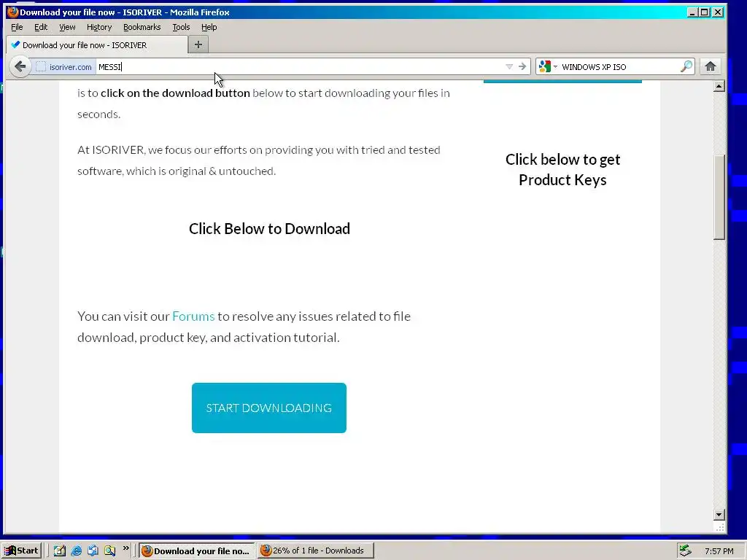
Task: Click the scrollbar down arrow
Action: pos(719,514)
